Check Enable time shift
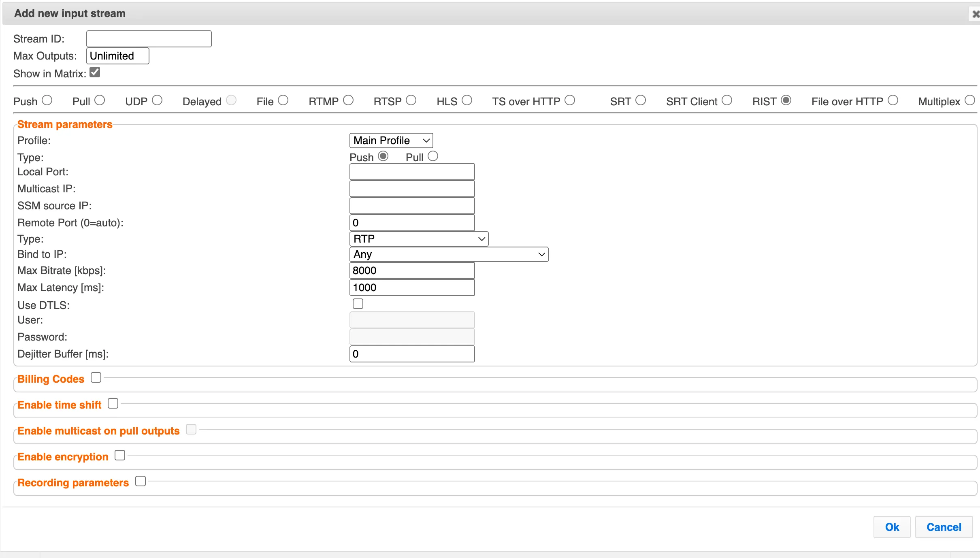The height and width of the screenshot is (558, 980). (x=113, y=403)
